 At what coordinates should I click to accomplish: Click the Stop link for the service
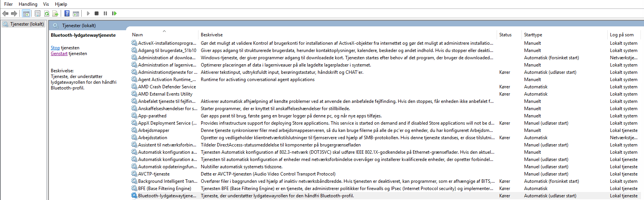tap(55, 48)
